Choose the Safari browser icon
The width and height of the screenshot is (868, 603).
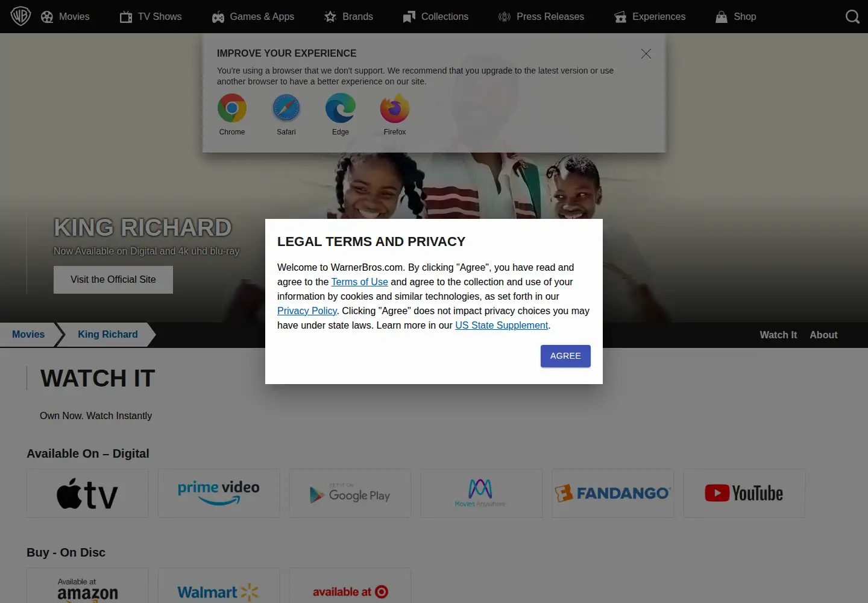tap(286, 109)
